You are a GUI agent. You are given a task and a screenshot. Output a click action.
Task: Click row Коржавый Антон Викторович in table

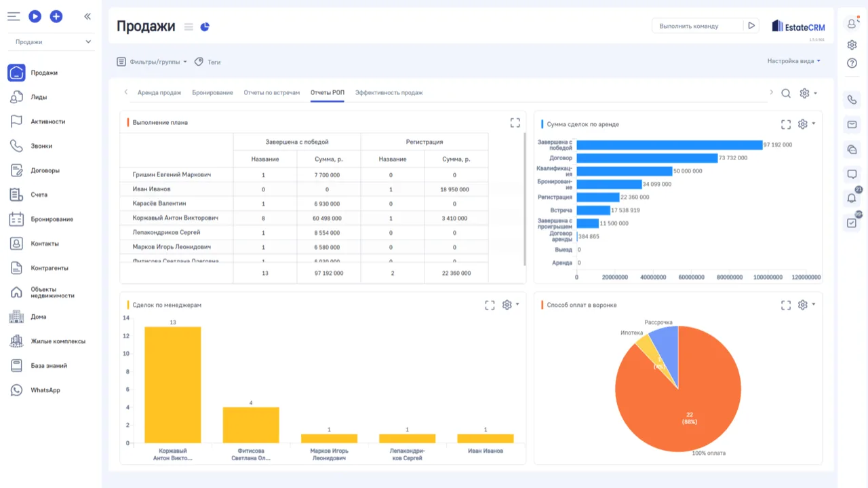point(304,218)
